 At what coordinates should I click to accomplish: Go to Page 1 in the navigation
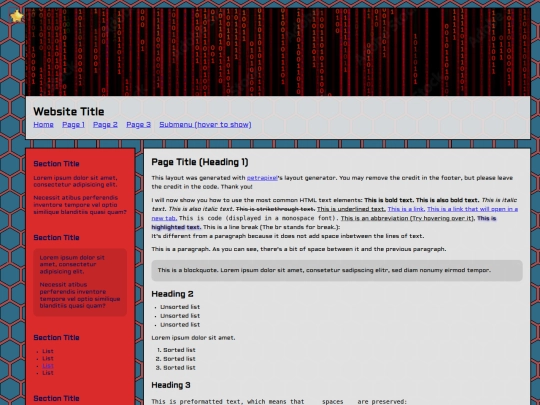click(73, 124)
